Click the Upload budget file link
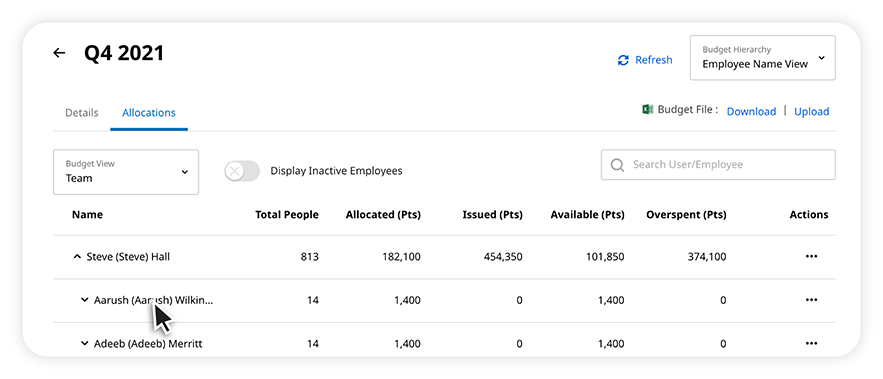Viewport: 883px width, 379px height. click(811, 112)
